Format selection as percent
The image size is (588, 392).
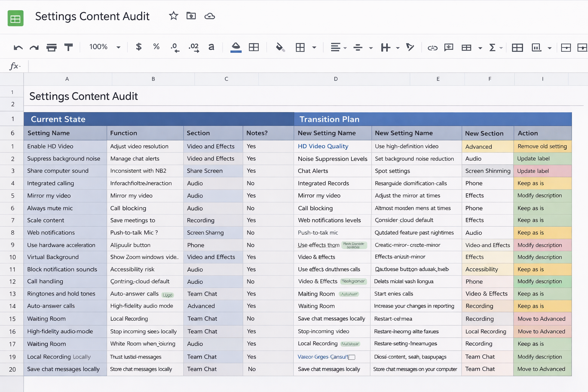(x=156, y=47)
